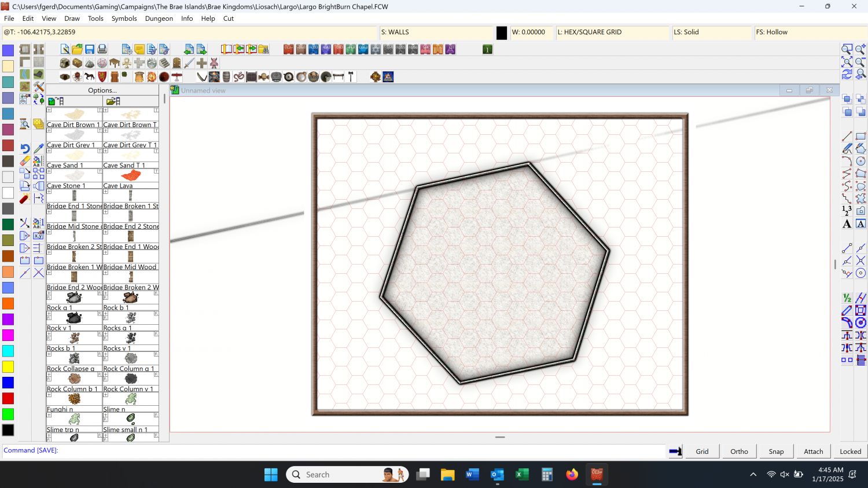
Task: Open the L: HEX/SQUARE GRID layer selector
Action: coord(612,32)
